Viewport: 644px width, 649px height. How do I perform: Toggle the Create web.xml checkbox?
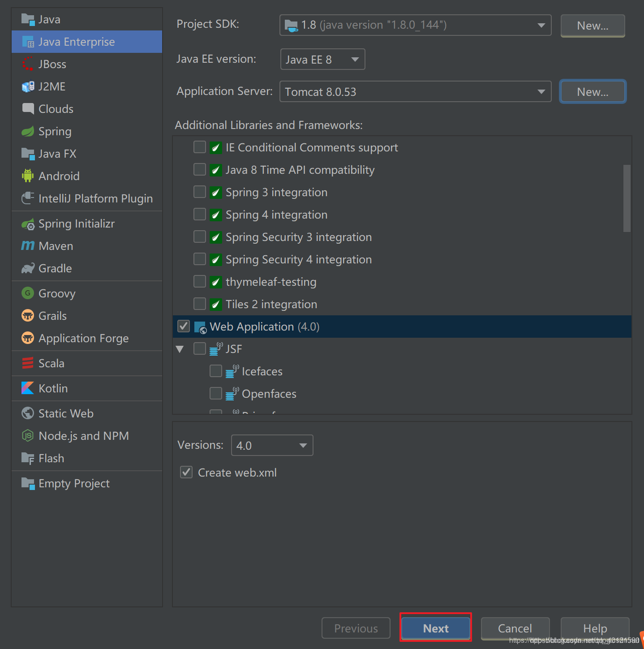pyautogui.click(x=186, y=472)
